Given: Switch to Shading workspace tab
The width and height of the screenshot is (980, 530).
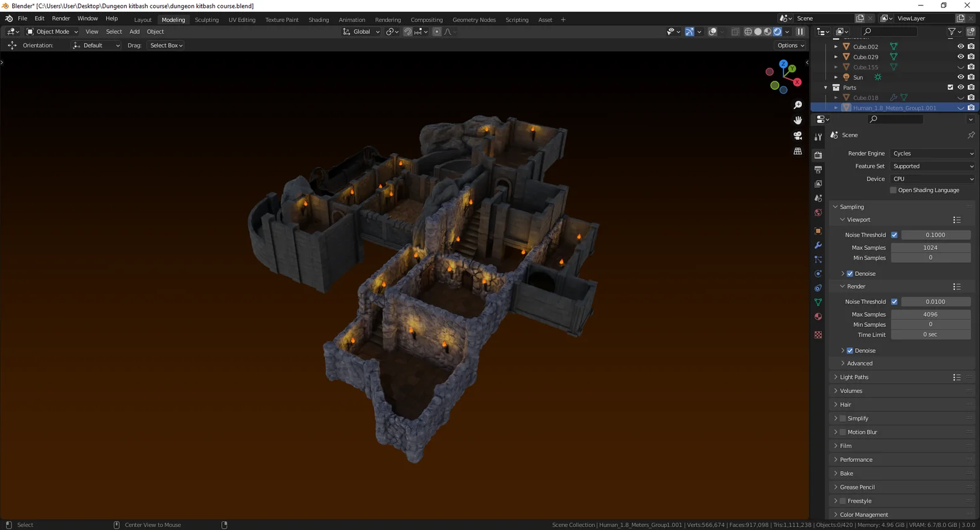Looking at the screenshot, I should (x=318, y=20).
